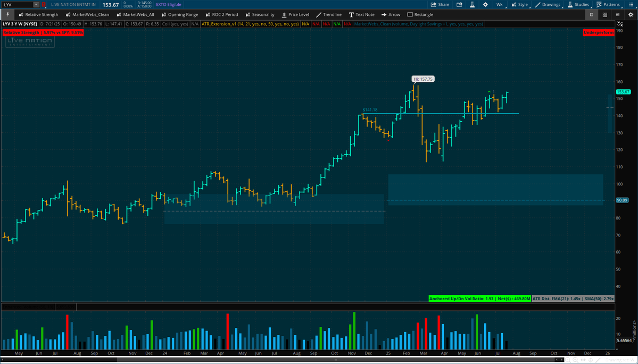This screenshot has width=638, height=364.
Task: Click the last price 153.67 in header
Action: point(111,4)
